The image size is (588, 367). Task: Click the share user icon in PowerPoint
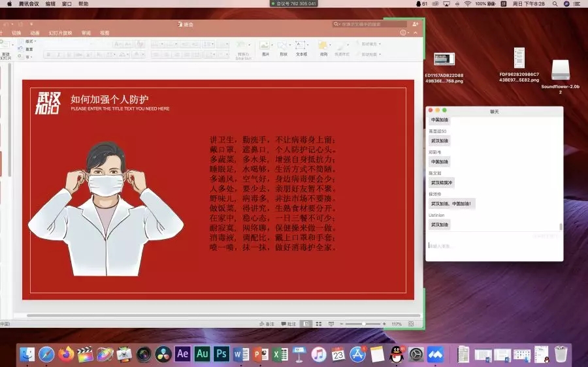(416, 24)
